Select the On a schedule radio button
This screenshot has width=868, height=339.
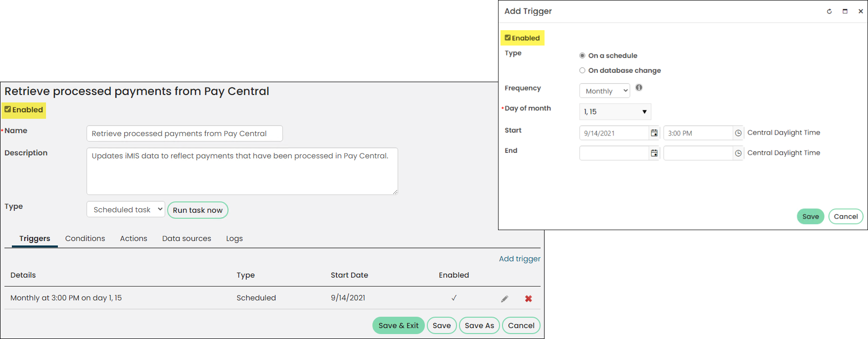pos(582,55)
